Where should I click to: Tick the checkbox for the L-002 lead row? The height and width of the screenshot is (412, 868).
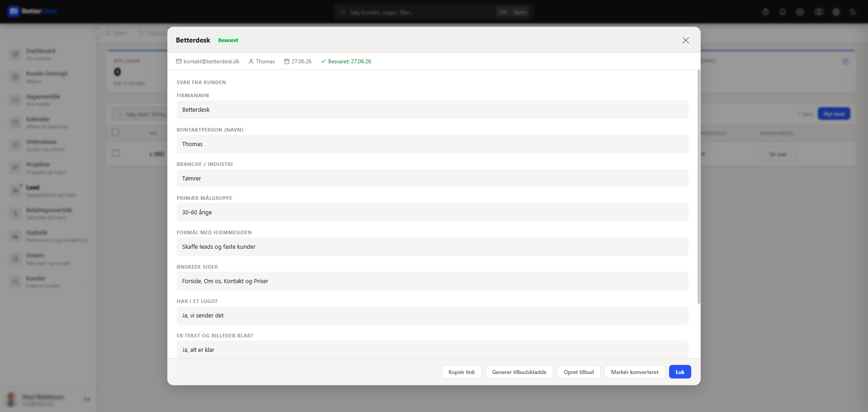116,153
